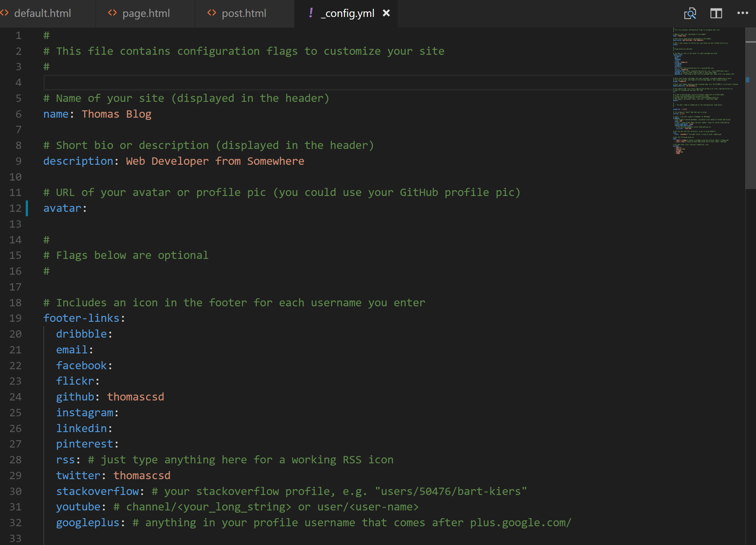Click the HTML icon on default.html tab
The height and width of the screenshot is (545, 756).
(4, 13)
